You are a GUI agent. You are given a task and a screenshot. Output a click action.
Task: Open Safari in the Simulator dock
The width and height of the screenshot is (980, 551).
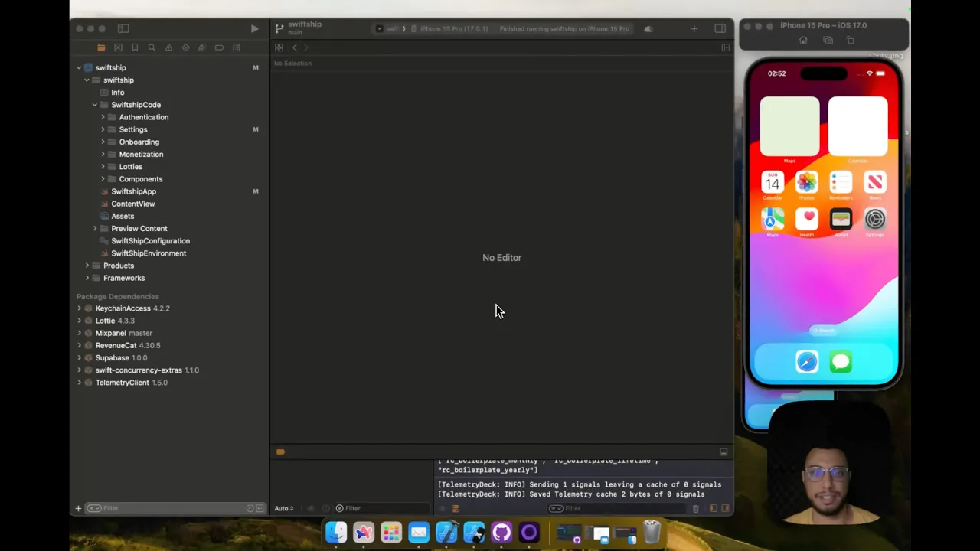(806, 361)
